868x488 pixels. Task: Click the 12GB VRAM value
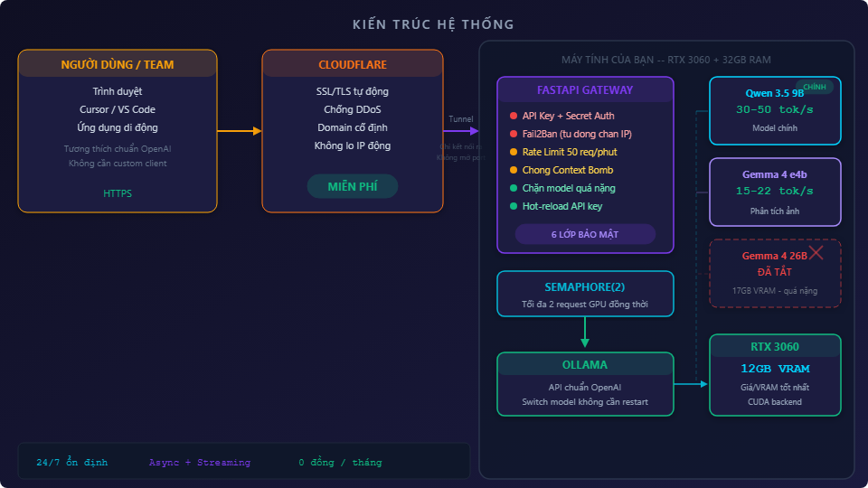(x=775, y=369)
